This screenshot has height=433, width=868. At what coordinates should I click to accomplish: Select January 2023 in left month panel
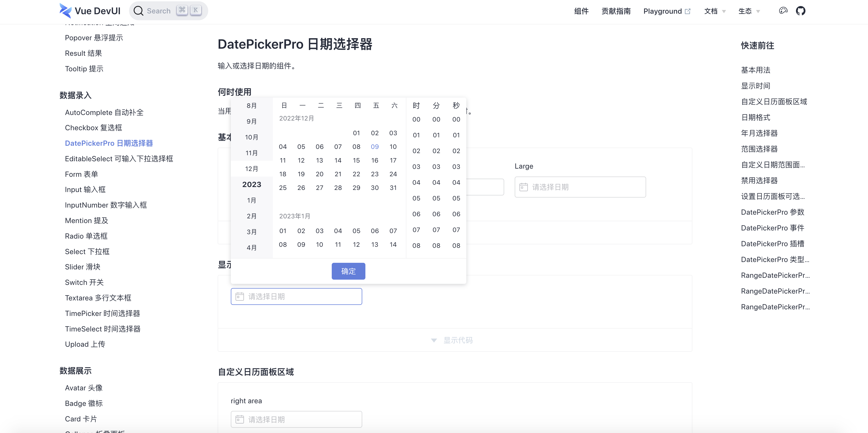point(251,200)
